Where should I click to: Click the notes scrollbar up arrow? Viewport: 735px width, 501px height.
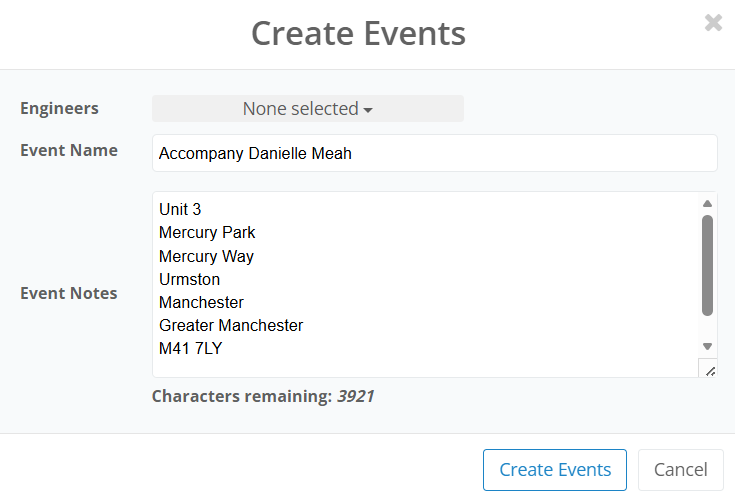(707, 204)
